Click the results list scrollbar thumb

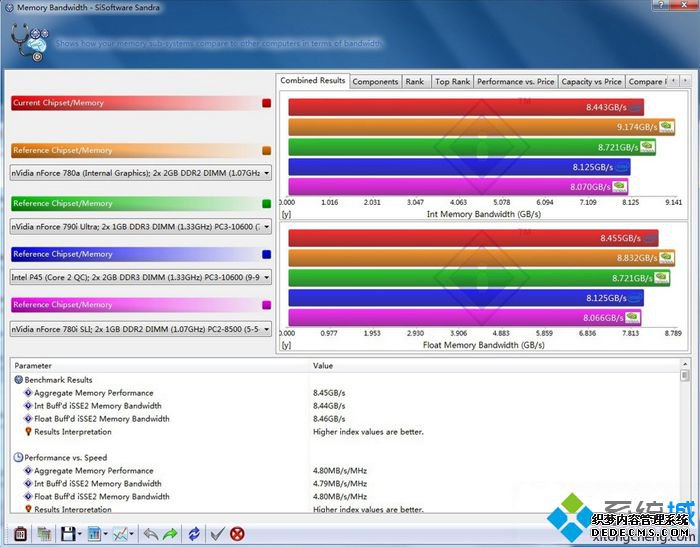coord(685,376)
